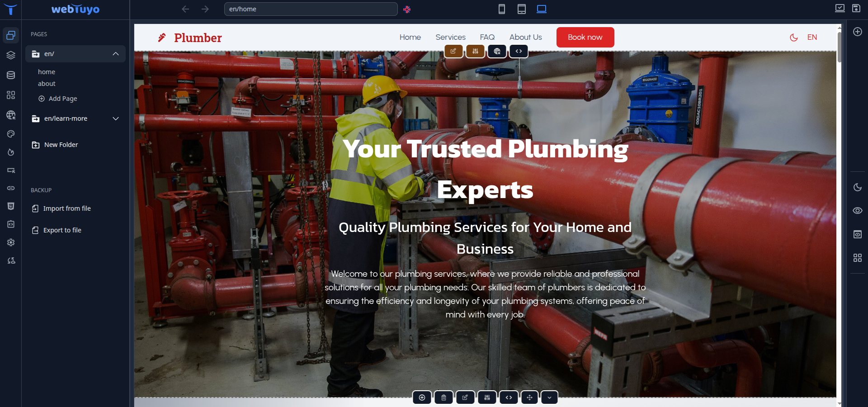The height and width of the screenshot is (407, 868).
Task: Click the save icon in top right
Action: click(x=856, y=8)
